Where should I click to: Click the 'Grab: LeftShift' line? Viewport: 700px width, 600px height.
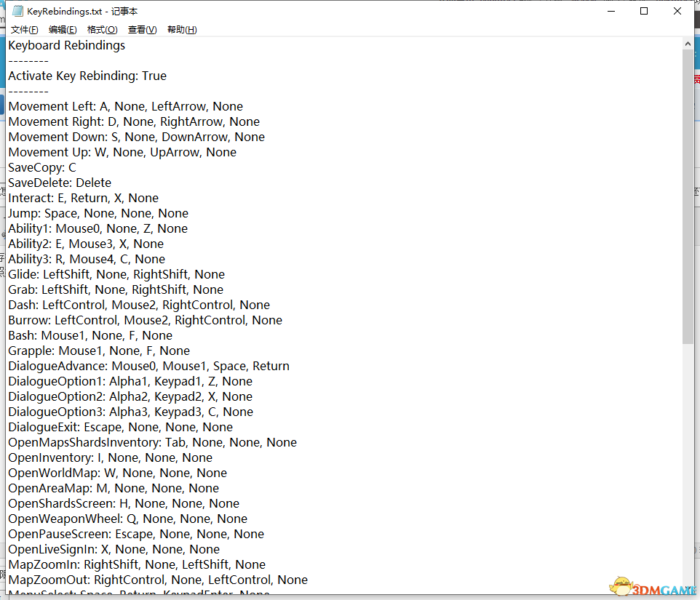pyautogui.click(x=116, y=289)
